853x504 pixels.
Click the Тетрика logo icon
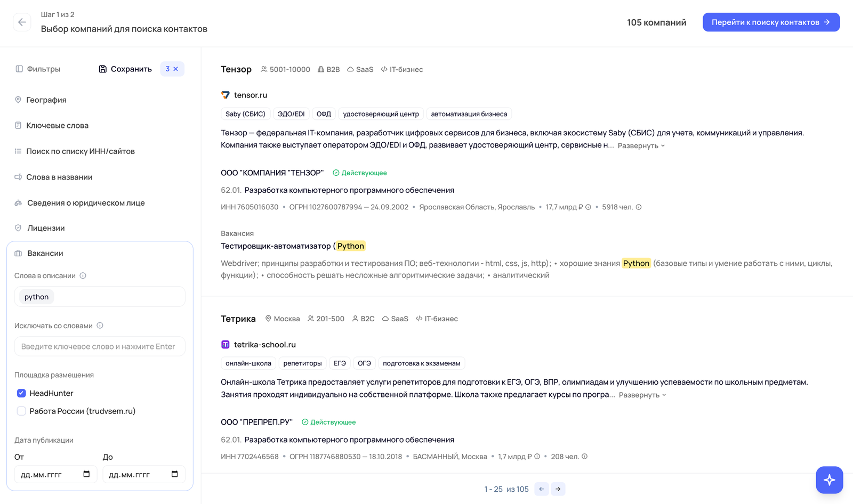tap(226, 345)
